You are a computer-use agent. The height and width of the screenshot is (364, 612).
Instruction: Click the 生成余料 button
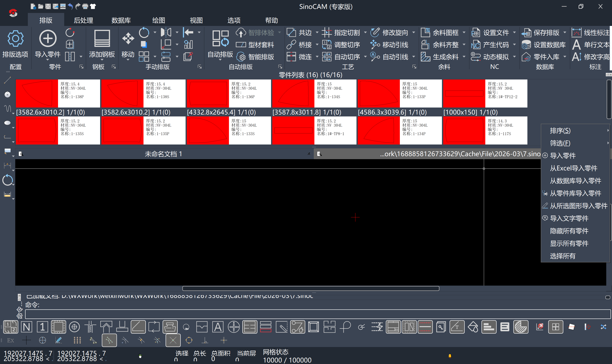[x=445, y=57]
